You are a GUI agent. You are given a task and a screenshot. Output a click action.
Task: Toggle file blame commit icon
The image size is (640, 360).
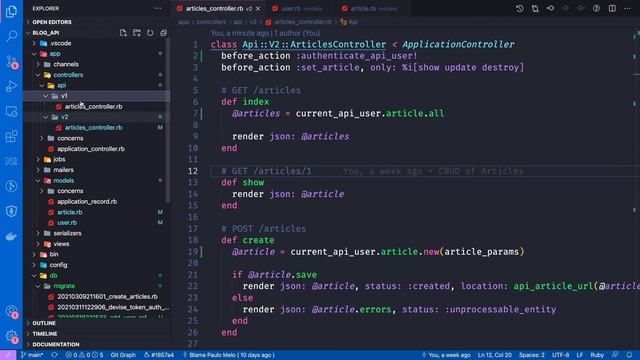point(551,8)
